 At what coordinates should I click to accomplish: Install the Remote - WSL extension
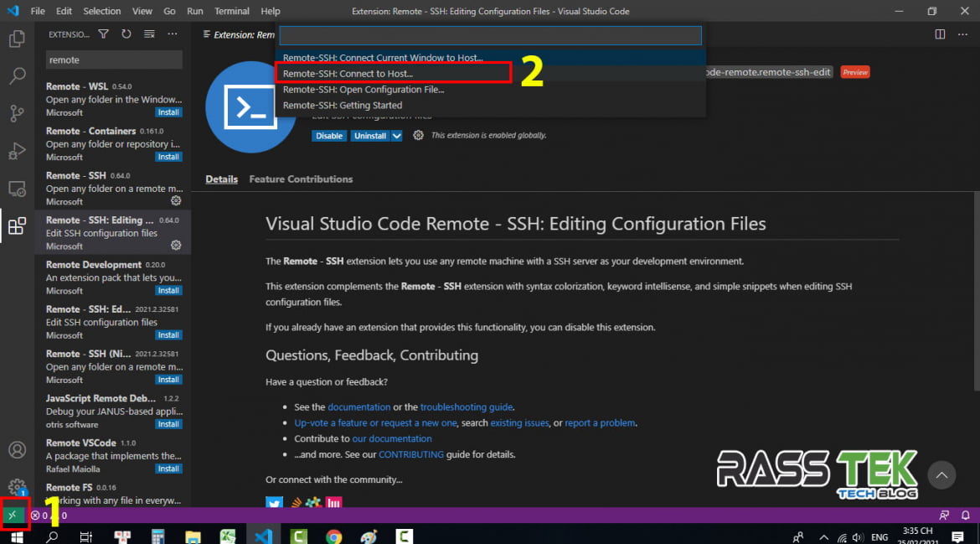(168, 111)
